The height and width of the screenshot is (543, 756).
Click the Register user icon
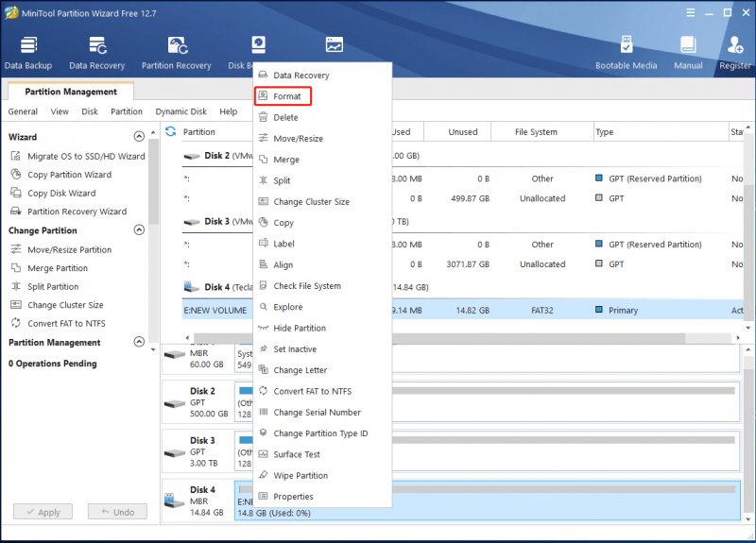735,44
